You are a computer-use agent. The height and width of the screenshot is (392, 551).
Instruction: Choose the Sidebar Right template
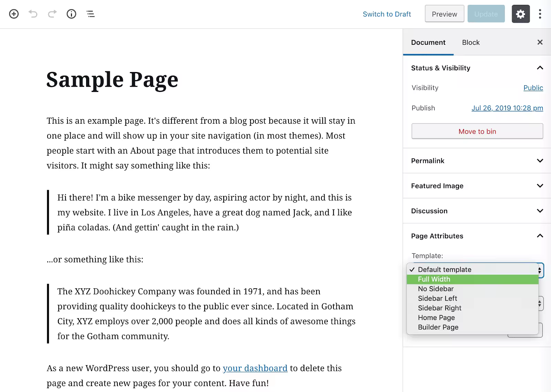coord(472,308)
